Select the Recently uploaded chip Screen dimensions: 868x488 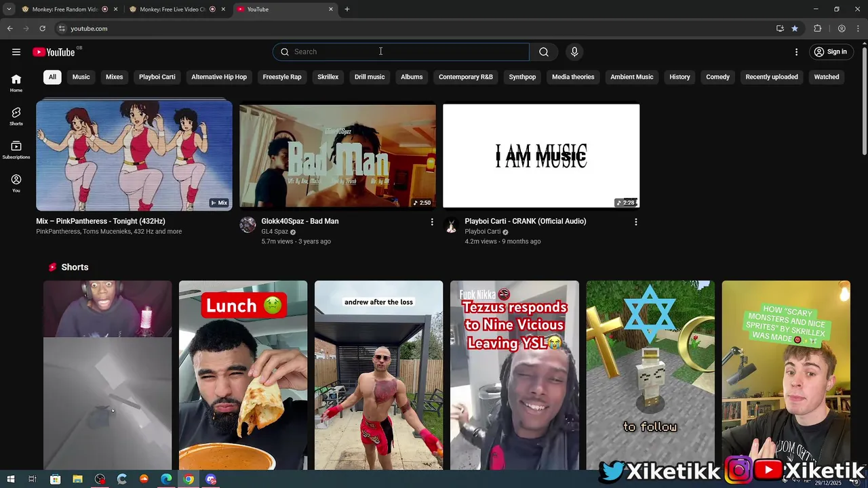coord(772,77)
